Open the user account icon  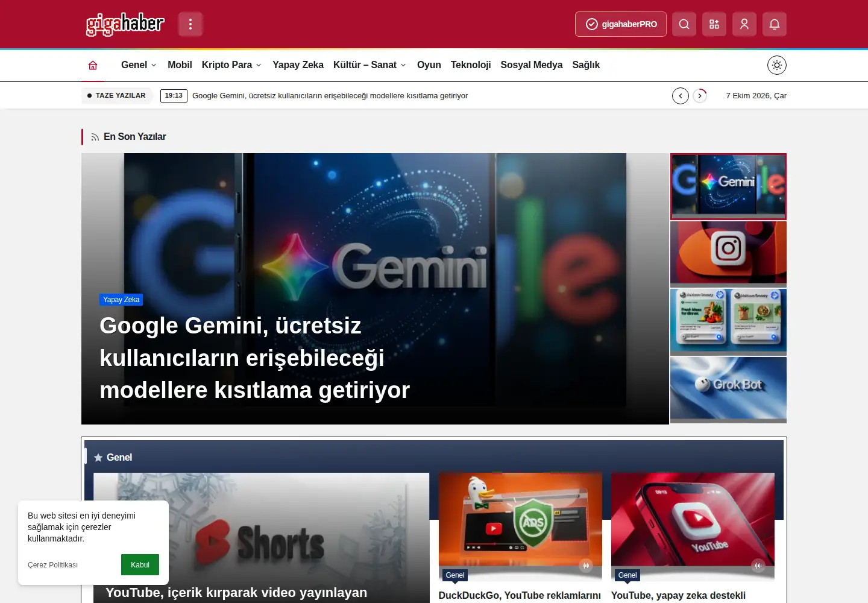pos(744,24)
